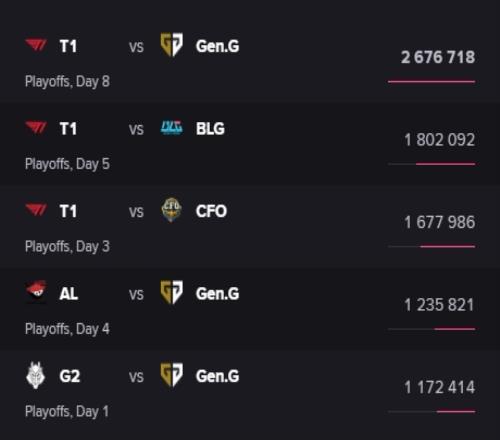This screenshot has width=500, height=440.
Task: Open the CFO team name link
Action: pyautogui.click(x=211, y=211)
